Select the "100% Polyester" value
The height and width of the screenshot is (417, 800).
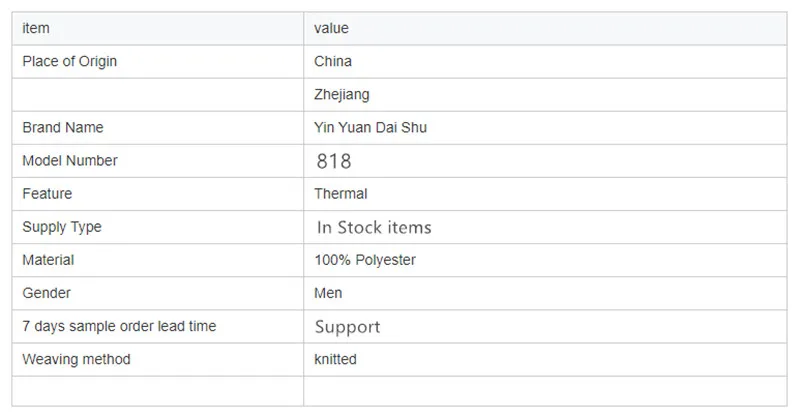point(365,260)
